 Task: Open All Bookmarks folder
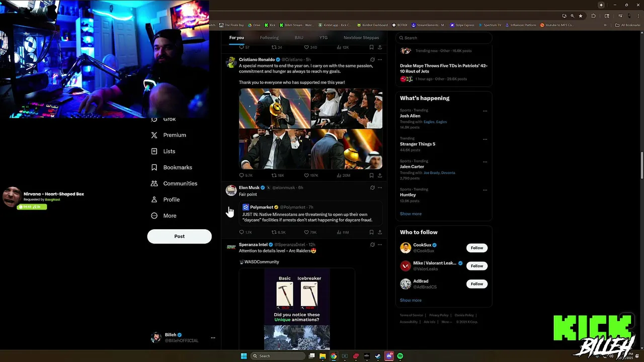tap(627, 25)
